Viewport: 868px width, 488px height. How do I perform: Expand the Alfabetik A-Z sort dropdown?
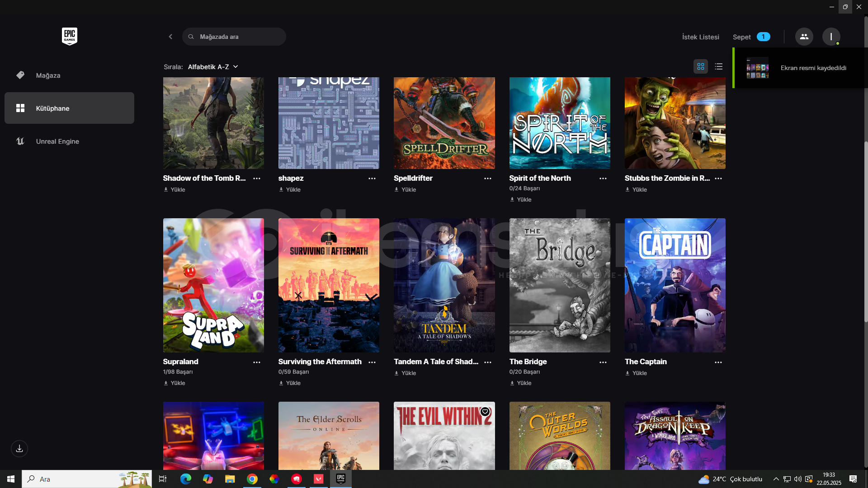coord(213,67)
